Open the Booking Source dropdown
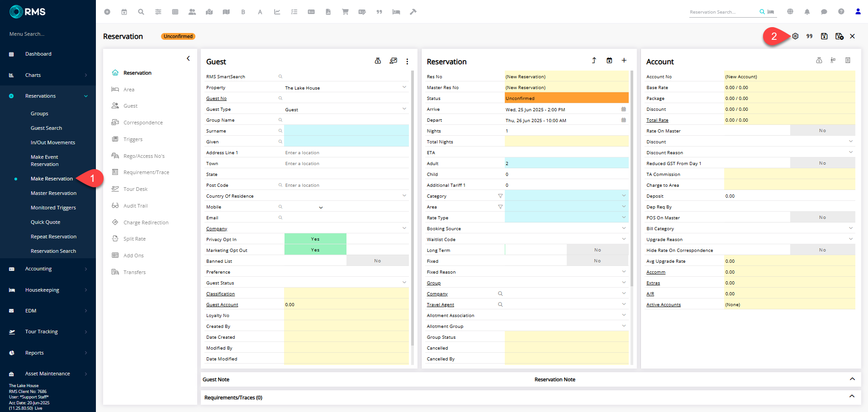 567,228
